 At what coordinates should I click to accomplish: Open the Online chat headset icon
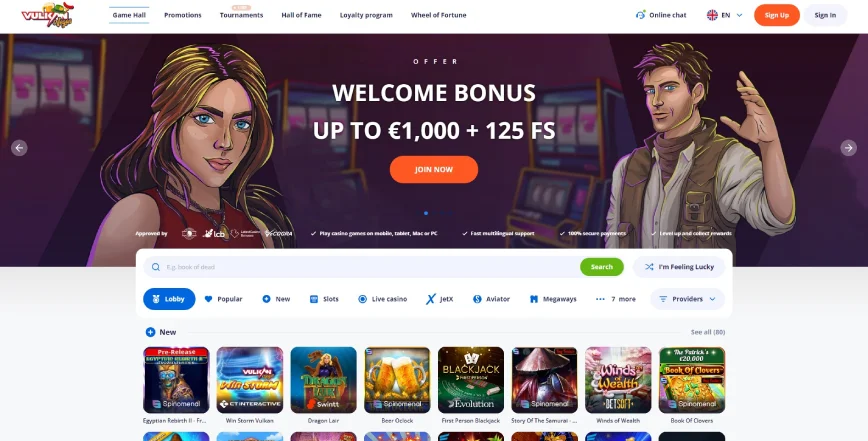click(640, 15)
